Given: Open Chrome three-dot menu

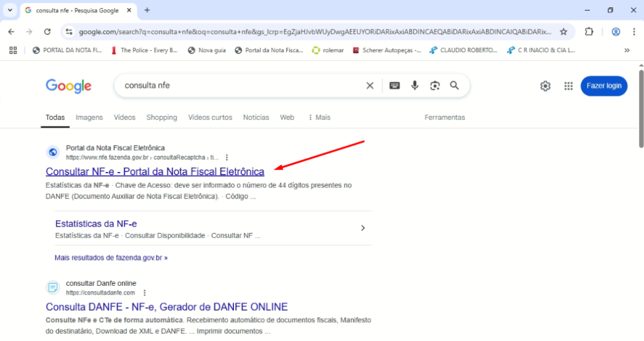Looking at the screenshot, I should (x=634, y=31).
